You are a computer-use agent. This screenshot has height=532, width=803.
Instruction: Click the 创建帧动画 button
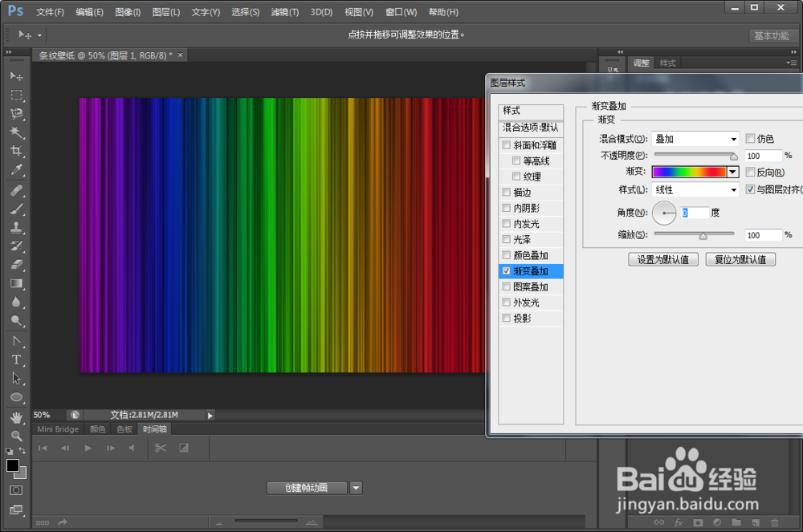(x=307, y=488)
